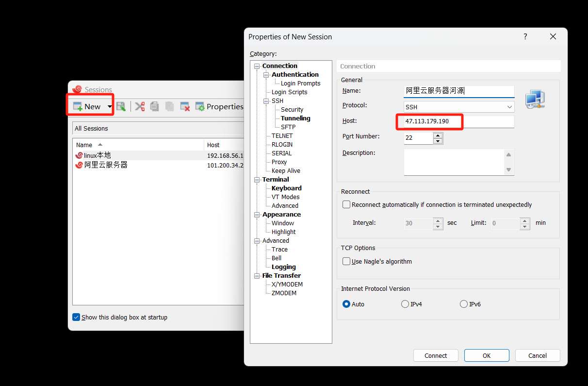Open the Logging category

tap(283, 267)
